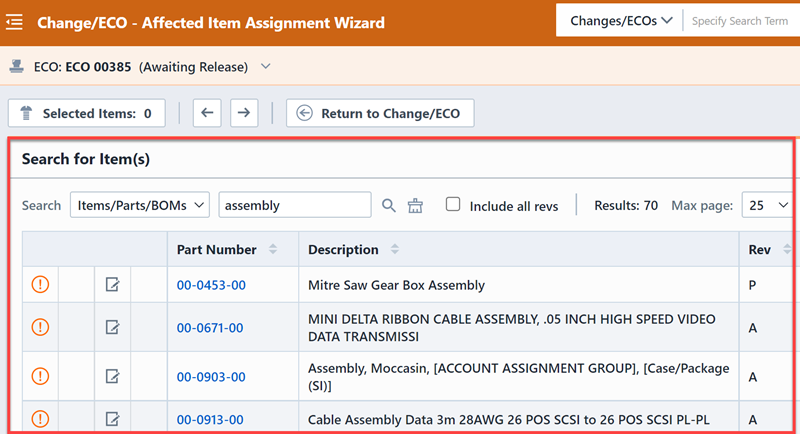Clear search with the broom icon
Screen dimensions: 800x434
tap(415, 206)
